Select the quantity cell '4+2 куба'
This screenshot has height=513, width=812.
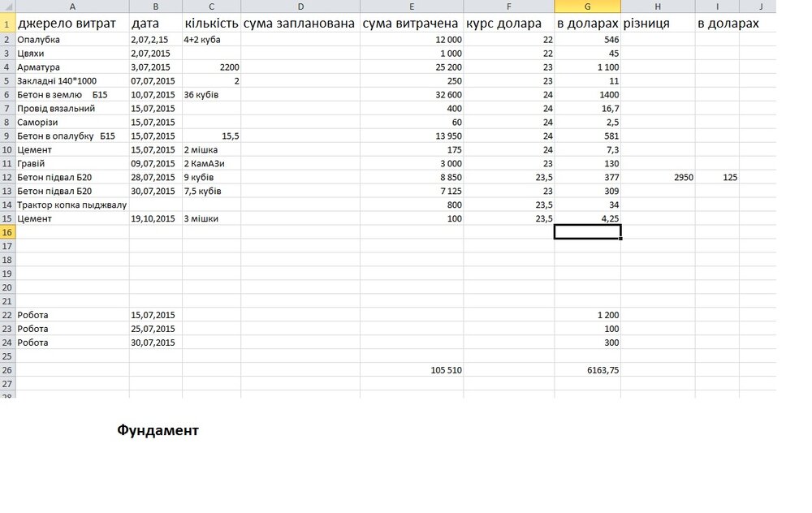[x=211, y=40]
